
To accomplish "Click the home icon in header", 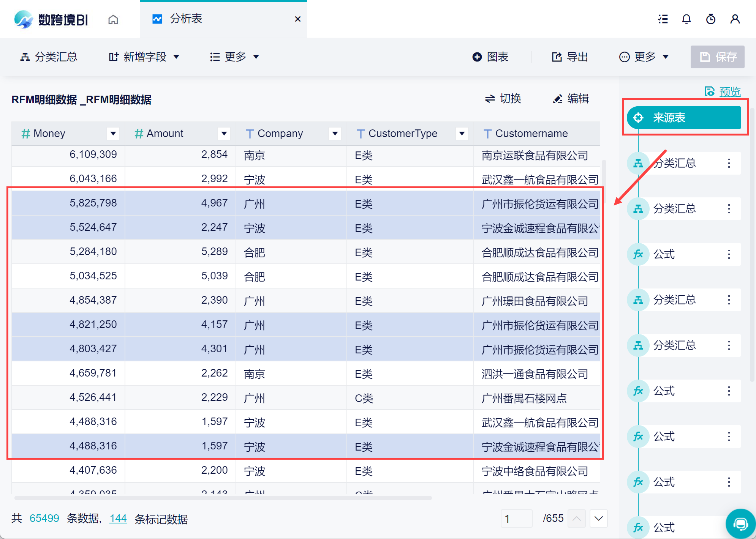I will tap(113, 19).
